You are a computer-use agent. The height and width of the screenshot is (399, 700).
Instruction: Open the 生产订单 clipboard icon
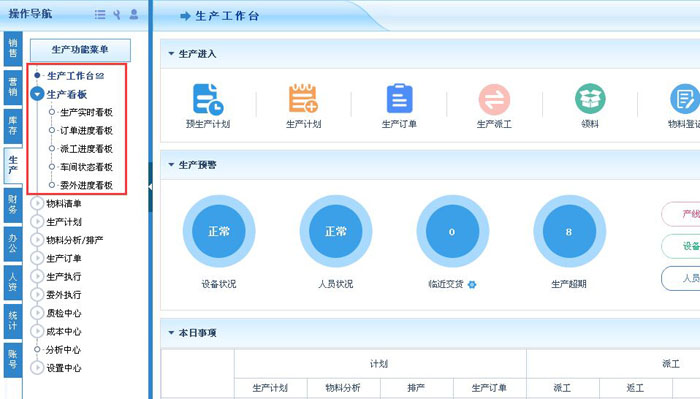(399, 98)
